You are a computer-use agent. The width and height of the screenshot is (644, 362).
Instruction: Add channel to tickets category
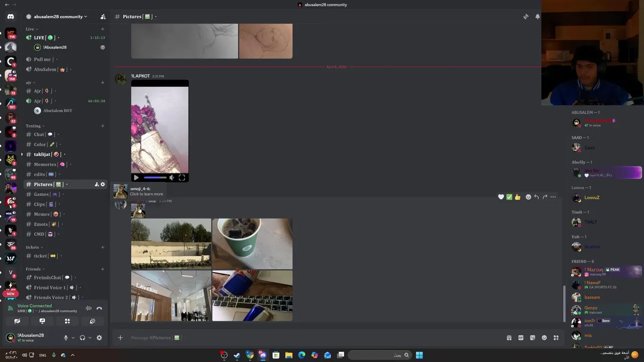[x=103, y=247]
